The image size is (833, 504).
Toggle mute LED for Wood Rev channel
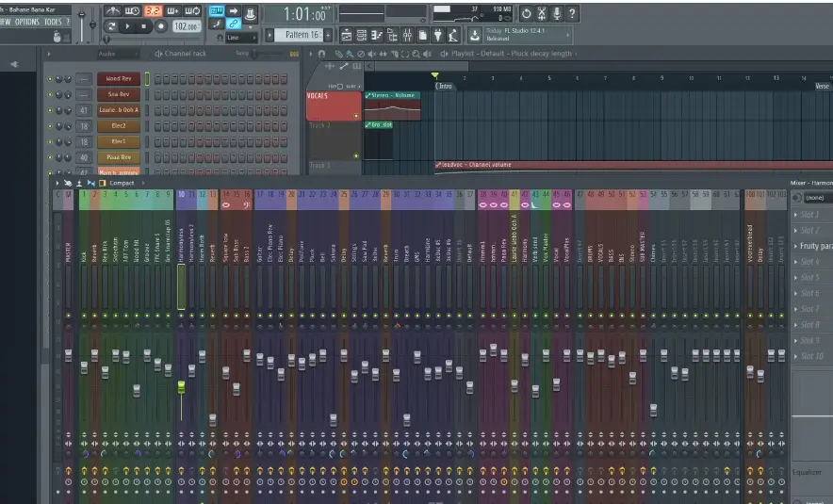pos(51,79)
